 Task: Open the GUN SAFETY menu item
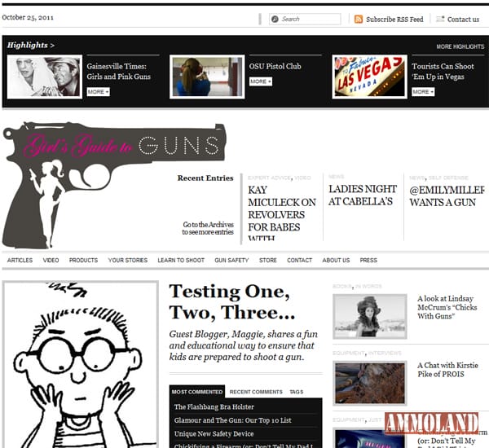point(231,260)
